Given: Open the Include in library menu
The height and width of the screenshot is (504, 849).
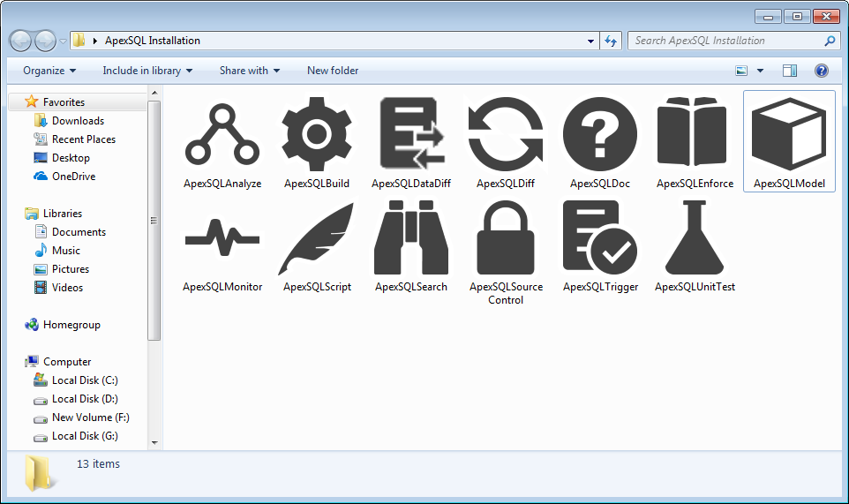Looking at the screenshot, I should (147, 71).
